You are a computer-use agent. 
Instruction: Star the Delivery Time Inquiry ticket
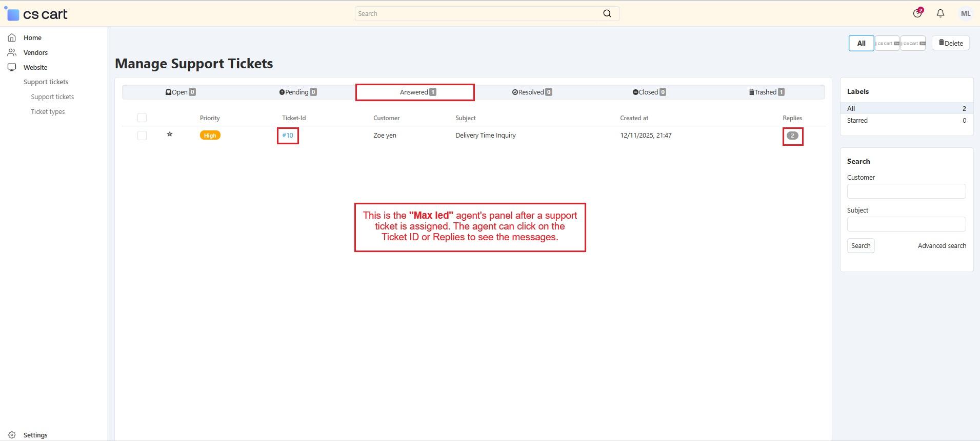[170, 135]
